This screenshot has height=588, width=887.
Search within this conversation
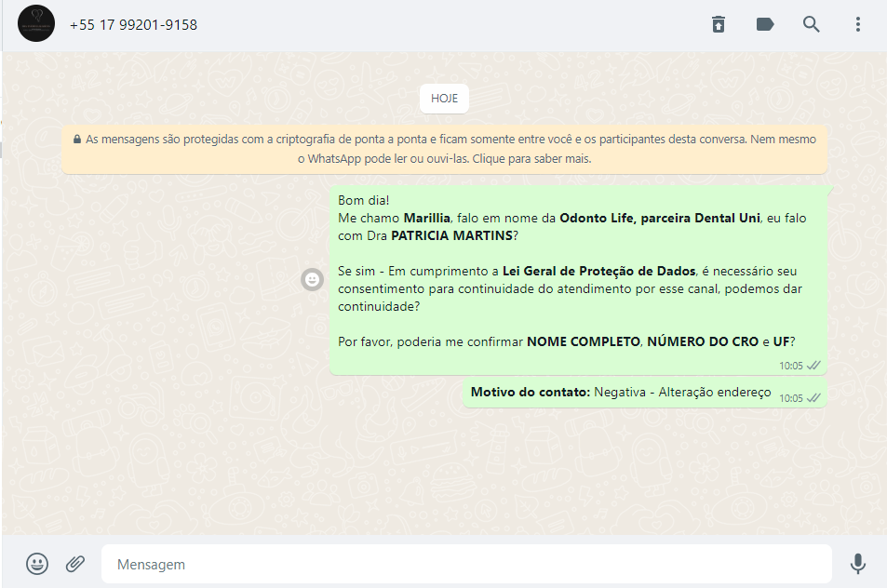pos(812,24)
